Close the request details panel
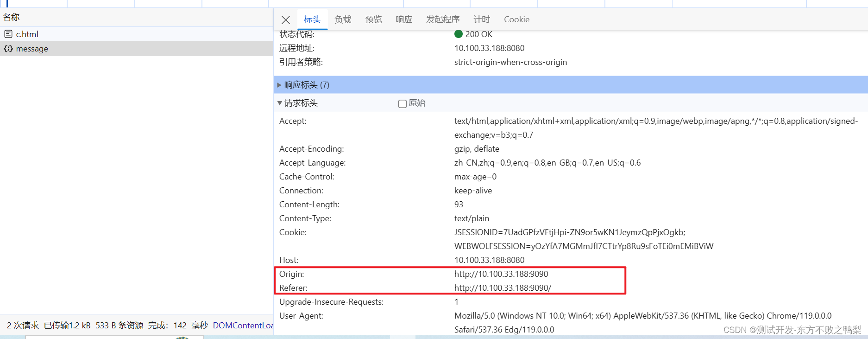Screen dimensions: 868x339 286,19
